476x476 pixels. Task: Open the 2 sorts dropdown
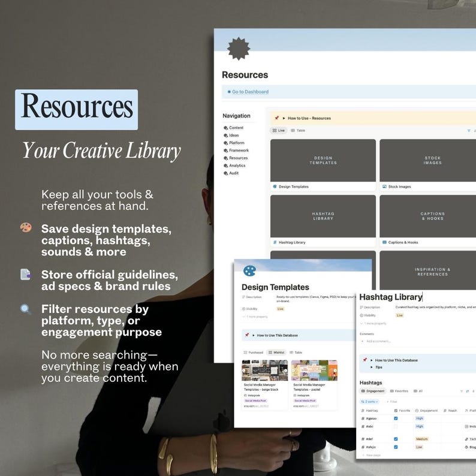tap(369, 402)
